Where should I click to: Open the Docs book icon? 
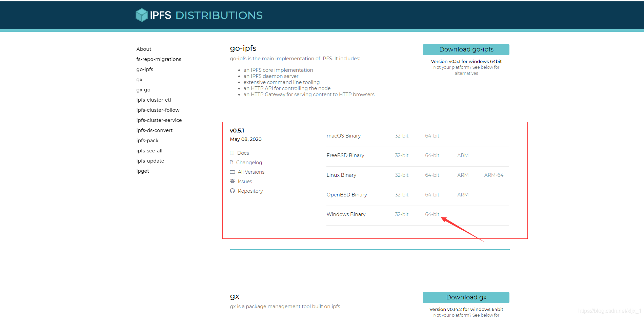pos(232,153)
